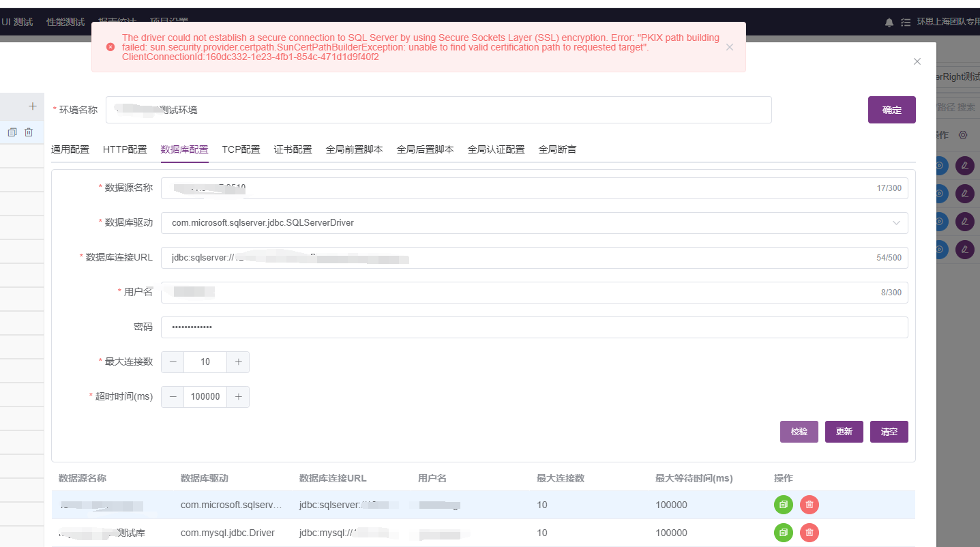Viewport: 980px width, 547px height.
Task: Copy the MySQL data source row
Action: click(x=784, y=533)
